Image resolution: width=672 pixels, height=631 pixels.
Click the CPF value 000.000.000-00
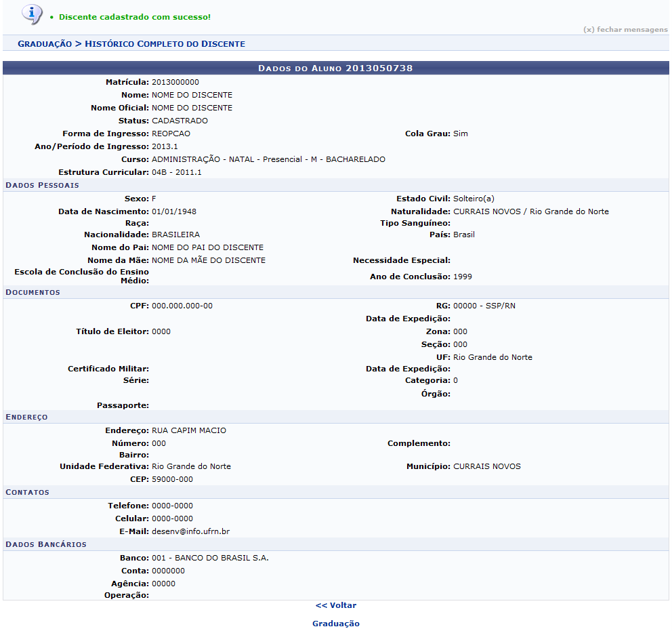(182, 306)
